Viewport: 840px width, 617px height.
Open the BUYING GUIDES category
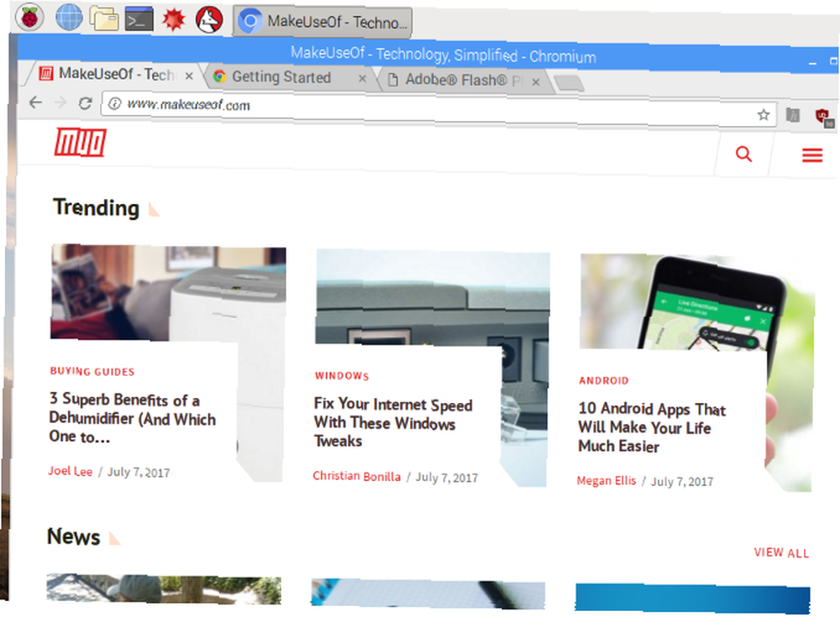click(92, 372)
